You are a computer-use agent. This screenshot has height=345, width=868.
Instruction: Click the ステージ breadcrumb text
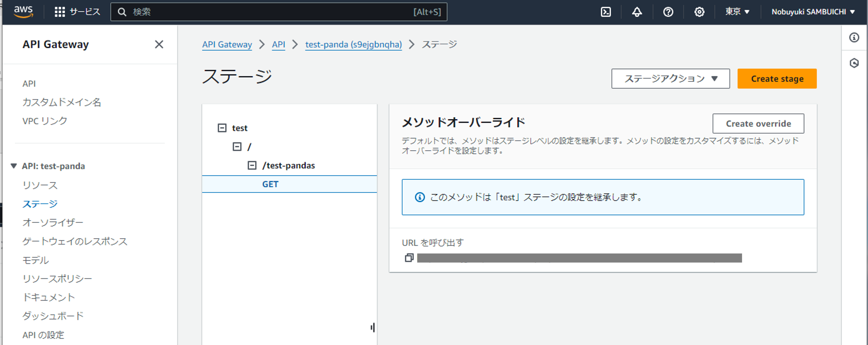tap(439, 44)
